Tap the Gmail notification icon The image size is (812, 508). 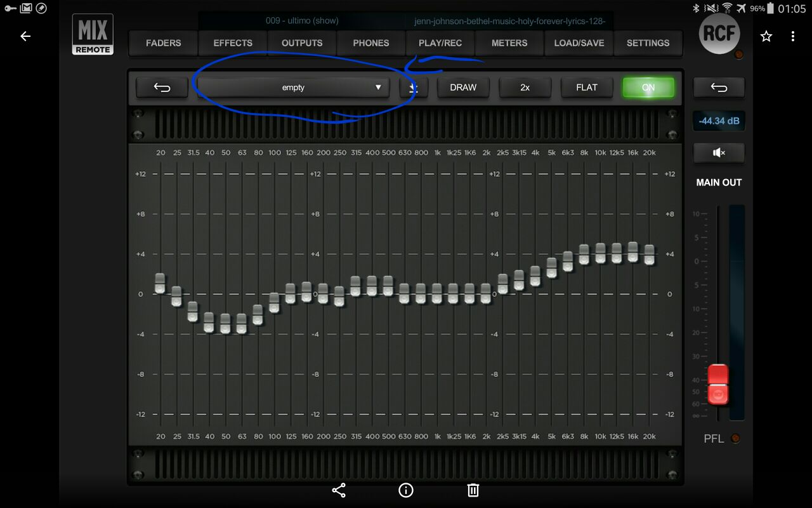coord(26,8)
